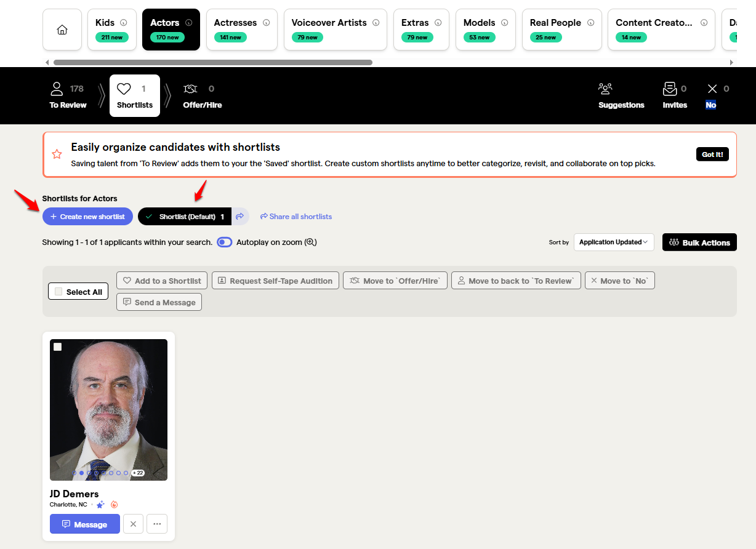Click the share arrow next to Shortlist (Default)
Screen dimensions: 756x549
[240, 217]
